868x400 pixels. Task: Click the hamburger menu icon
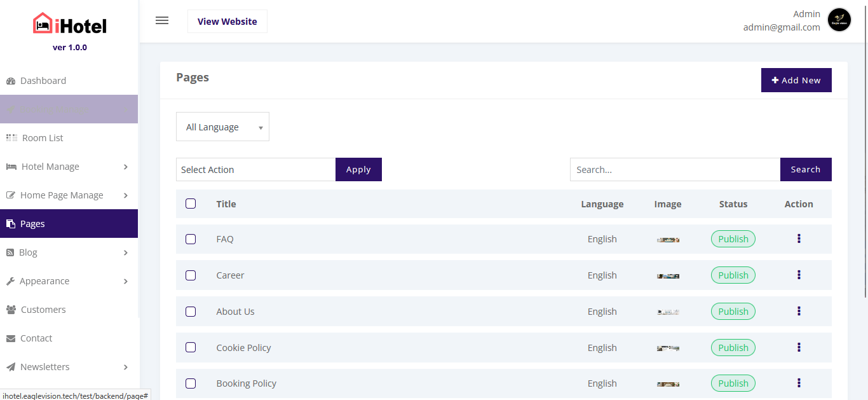click(162, 20)
